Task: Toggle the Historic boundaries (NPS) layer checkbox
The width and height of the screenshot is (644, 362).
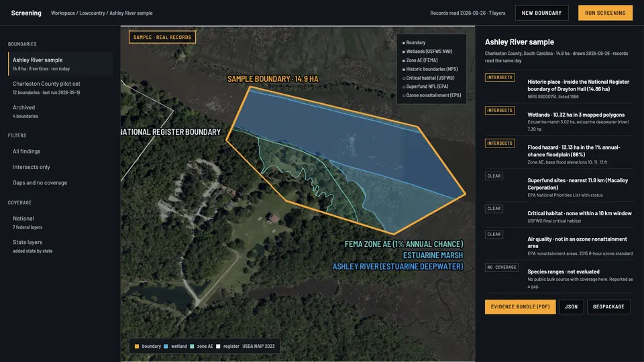Action: (404, 69)
